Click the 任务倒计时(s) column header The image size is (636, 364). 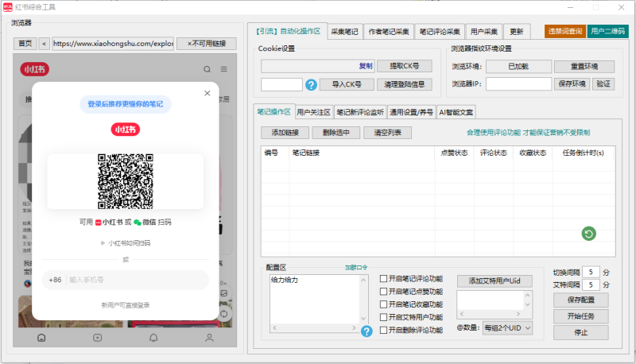tap(584, 153)
